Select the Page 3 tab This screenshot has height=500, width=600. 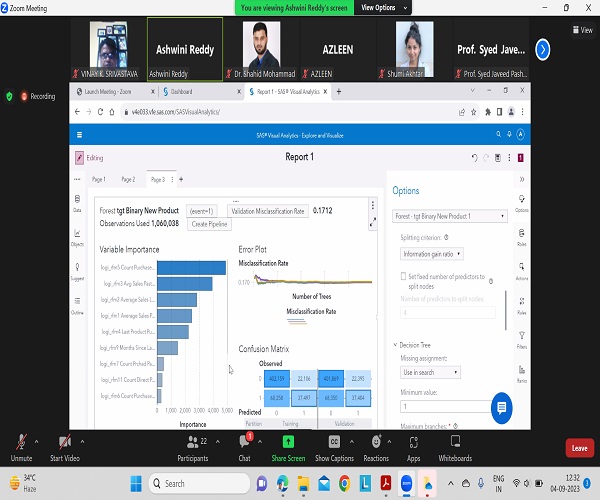(158, 179)
